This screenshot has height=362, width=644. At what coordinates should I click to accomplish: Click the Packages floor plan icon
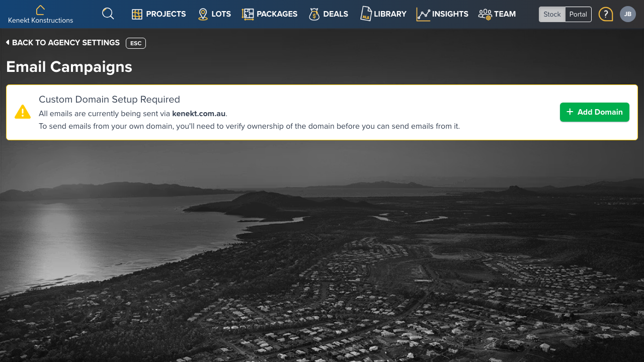(x=248, y=14)
